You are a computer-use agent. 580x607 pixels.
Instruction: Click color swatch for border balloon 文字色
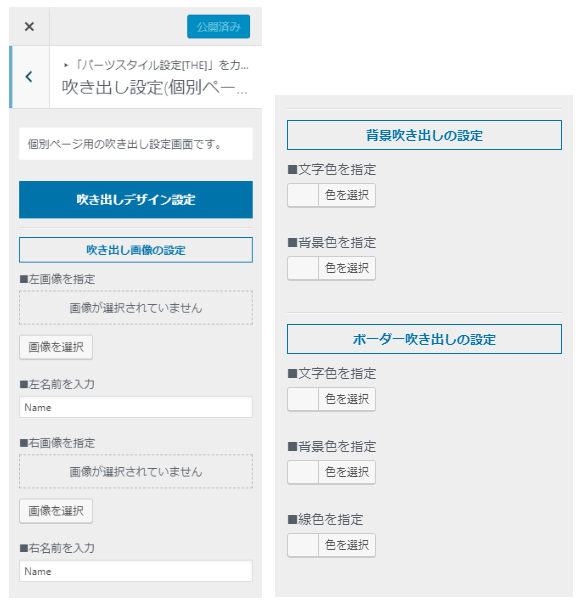(x=303, y=399)
